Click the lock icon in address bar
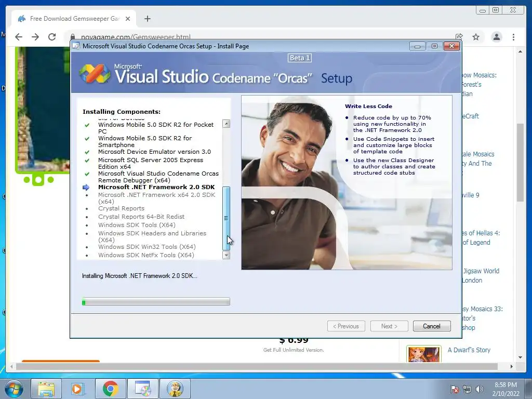This screenshot has height=399, width=532. (x=73, y=37)
